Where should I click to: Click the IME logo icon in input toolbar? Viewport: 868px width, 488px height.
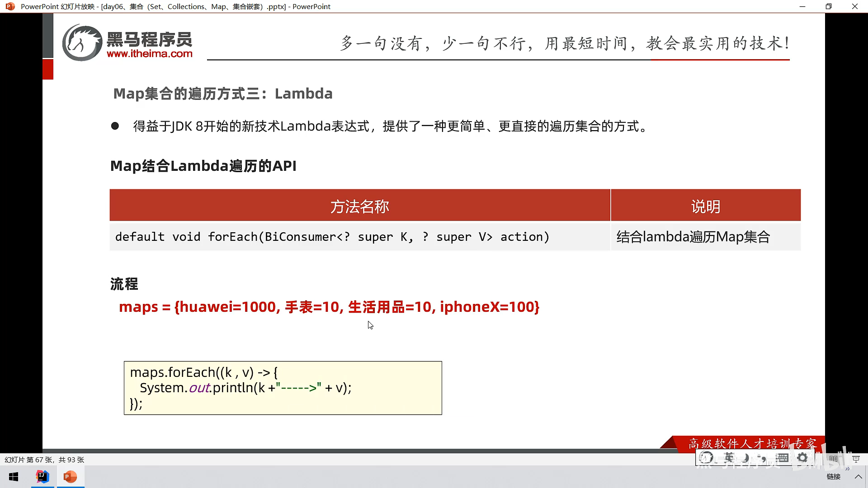click(x=706, y=458)
